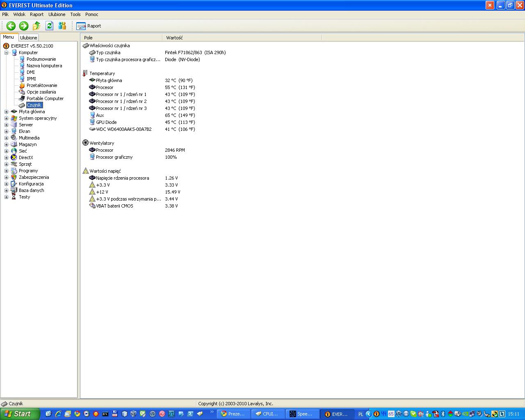The width and height of the screenshot is (525, 420).
Task: Expand the Multimedia branch
Action: point(6,138)
